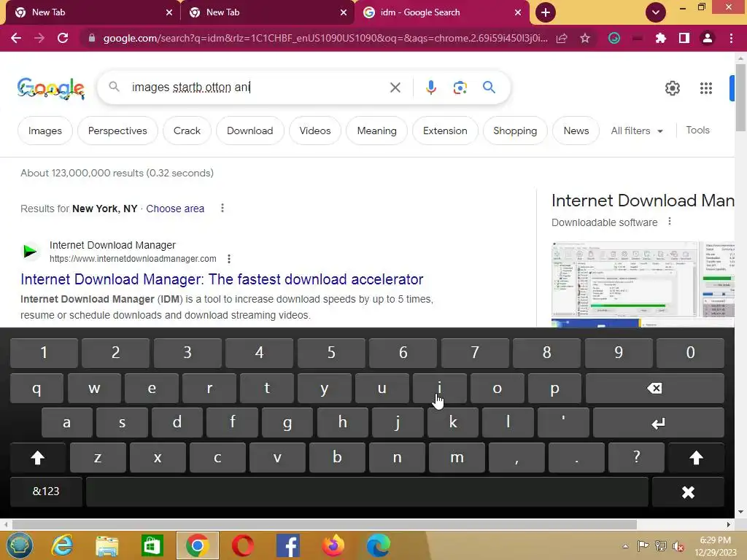747x560 pixels.
Task: Tap the space bar on the keyboard
Action: (x=367, y=492)
